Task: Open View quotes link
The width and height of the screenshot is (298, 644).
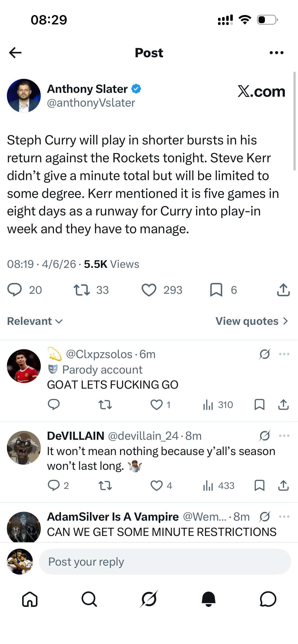Action: [252, 321]
